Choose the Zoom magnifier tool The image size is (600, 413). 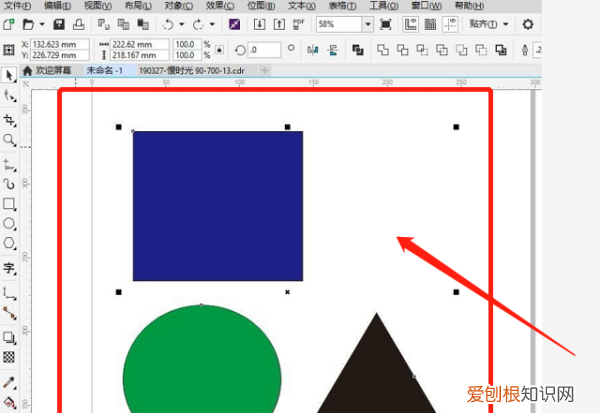[9, 140]
